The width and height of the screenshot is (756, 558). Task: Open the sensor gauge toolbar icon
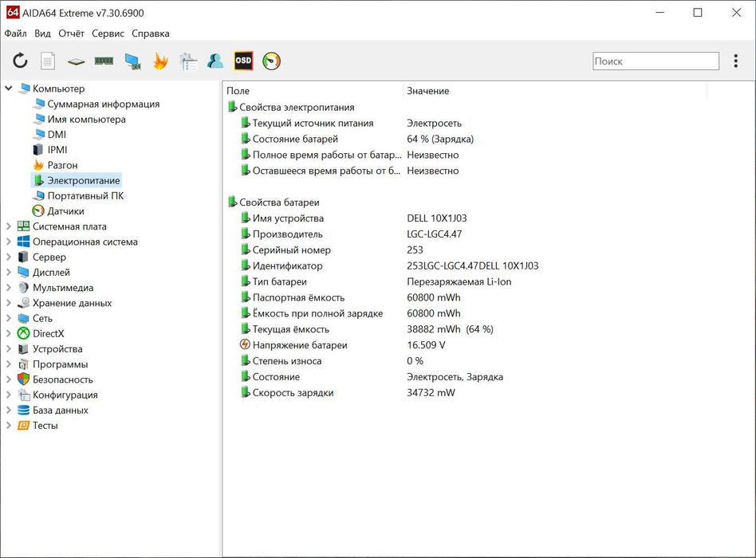(x=271, y=61)
